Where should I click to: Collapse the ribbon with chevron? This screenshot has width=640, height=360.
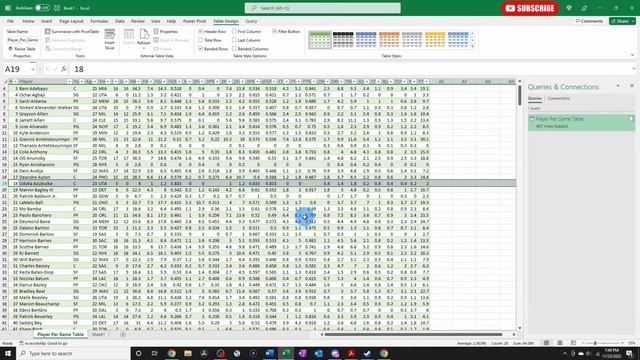[632, 55]
